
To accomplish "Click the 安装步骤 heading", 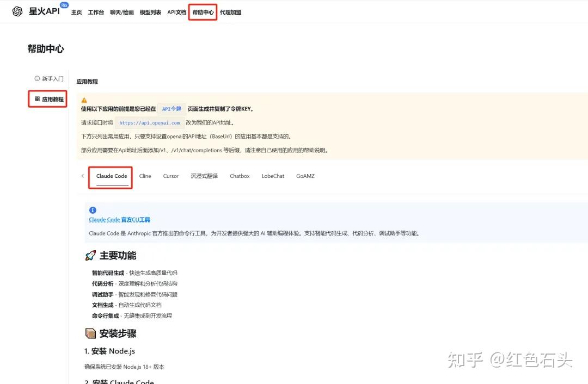I will (x=118, y=333).
